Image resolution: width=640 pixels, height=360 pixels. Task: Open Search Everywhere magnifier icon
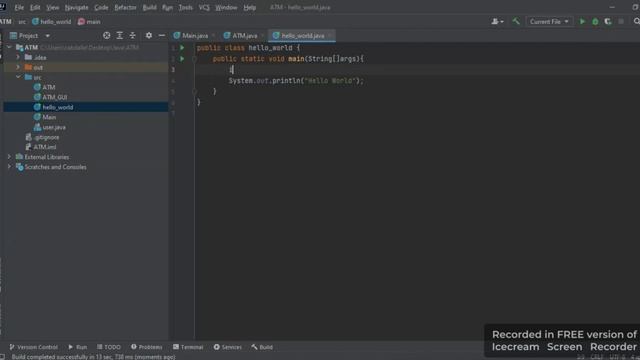pyautogui.click(x=636, y=22)
